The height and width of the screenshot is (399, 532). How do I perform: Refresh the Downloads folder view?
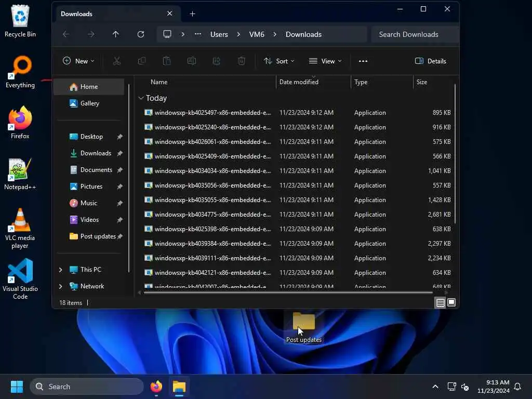(x=141, y=34)
